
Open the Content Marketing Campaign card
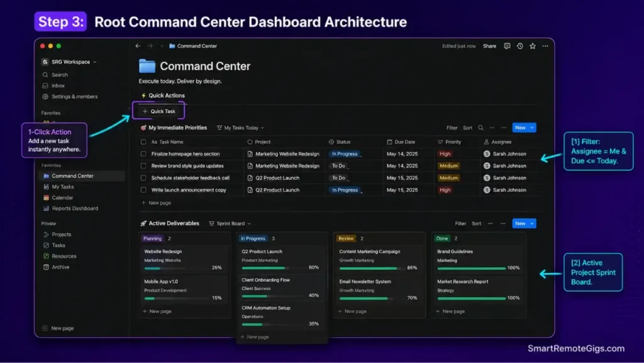point(379,260)
